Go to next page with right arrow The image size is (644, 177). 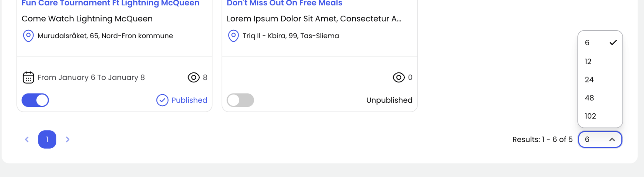(67, 139)
